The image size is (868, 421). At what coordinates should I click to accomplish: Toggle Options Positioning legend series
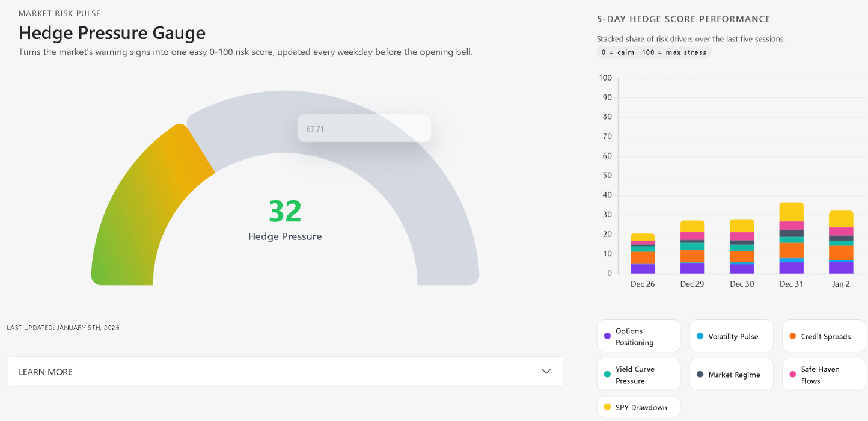tap(638, 336)
